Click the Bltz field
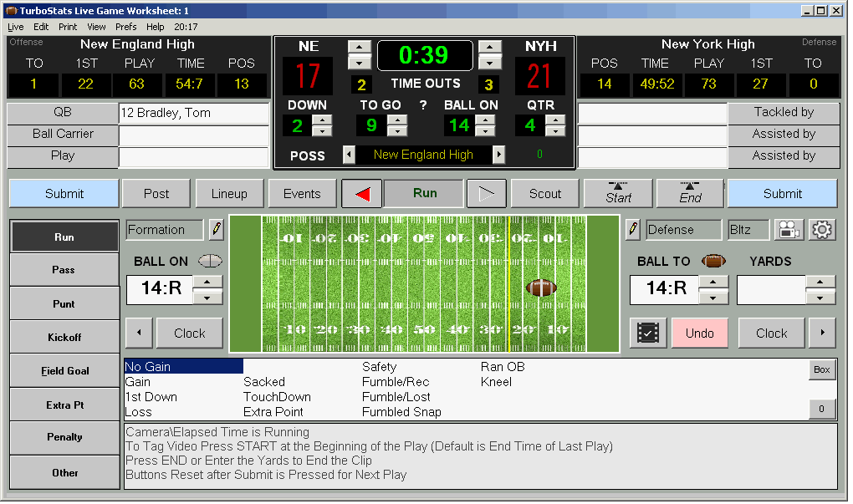Image resolution: width=853 pixels, height=504 pixels. click(749, 230)
